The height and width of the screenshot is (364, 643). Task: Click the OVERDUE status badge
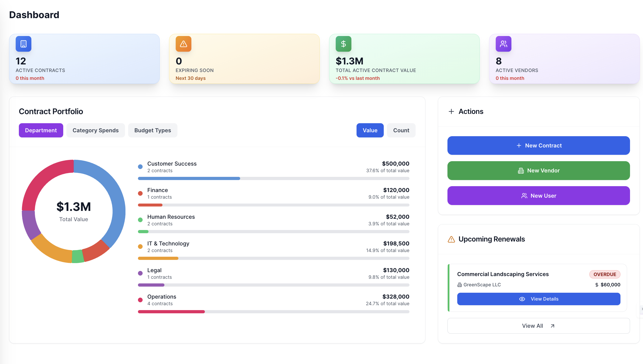(x=605, y=274)
